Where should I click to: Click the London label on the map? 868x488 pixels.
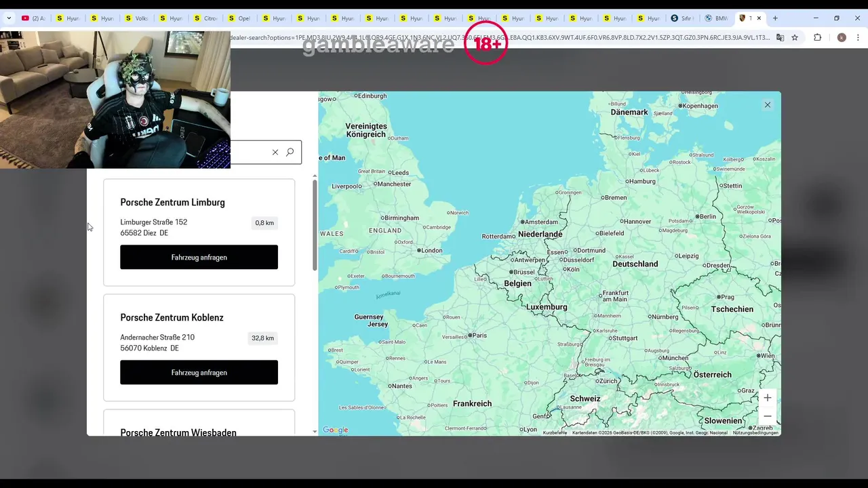[431, 250]
